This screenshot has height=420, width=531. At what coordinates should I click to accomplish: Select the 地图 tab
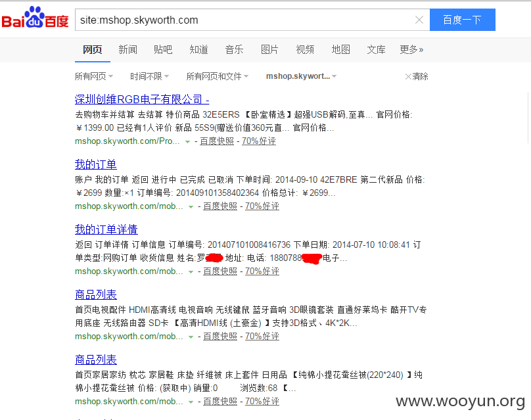(340, 50)
